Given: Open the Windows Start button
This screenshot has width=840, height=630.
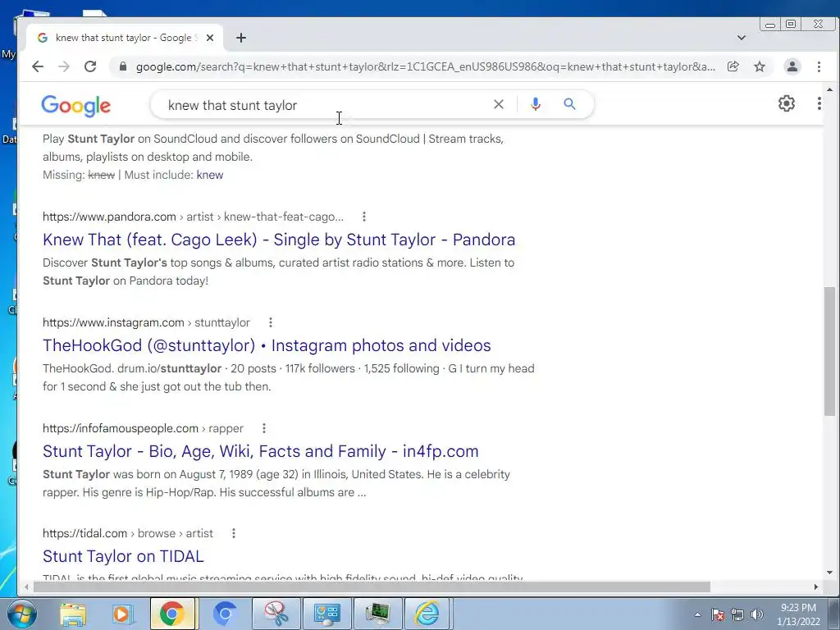Looking at the screenshot, I should point(21,614).
